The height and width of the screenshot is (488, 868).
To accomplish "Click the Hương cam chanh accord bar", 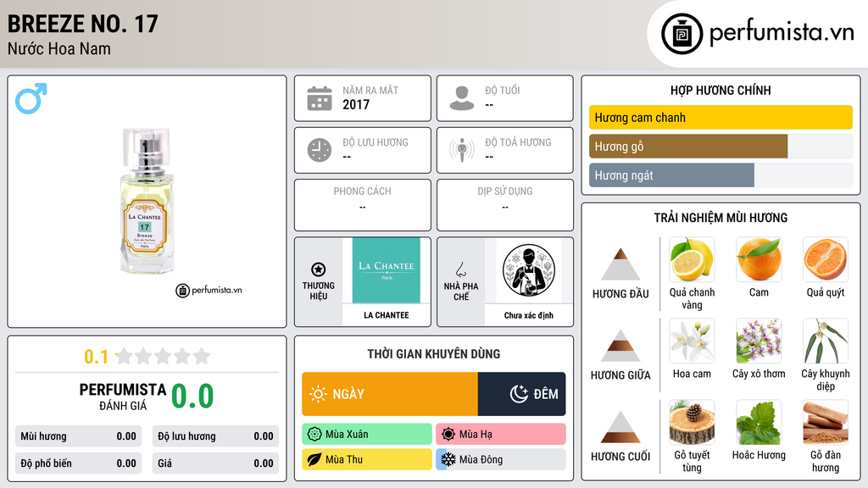I will point(721,117).
